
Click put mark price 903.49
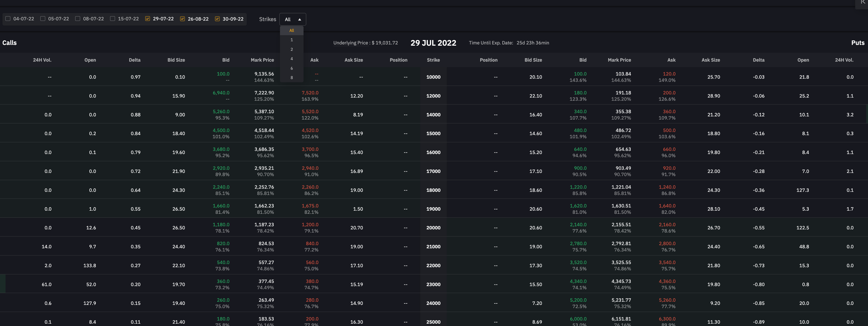[623, 168]
